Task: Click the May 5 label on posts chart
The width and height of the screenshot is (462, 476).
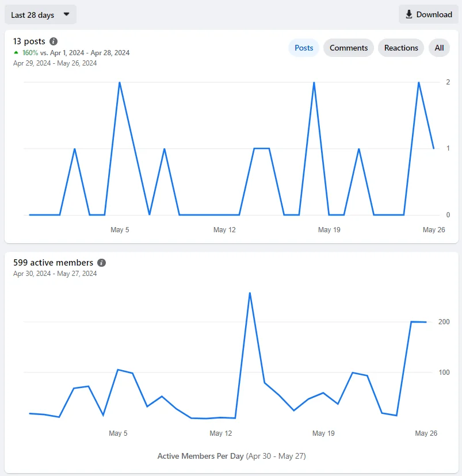Action: pyautogui.click(x=120, y=230)
